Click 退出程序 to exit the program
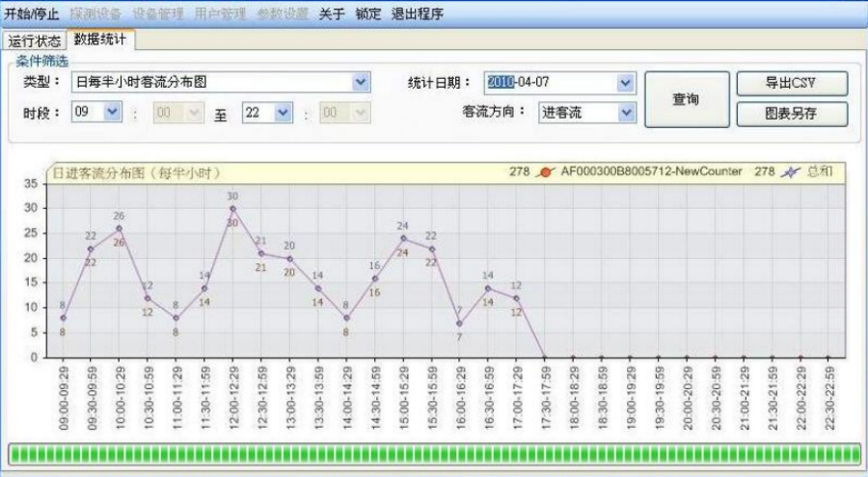Screen dimensions: 868x477 pyautogui.click(x=418, y=14)
